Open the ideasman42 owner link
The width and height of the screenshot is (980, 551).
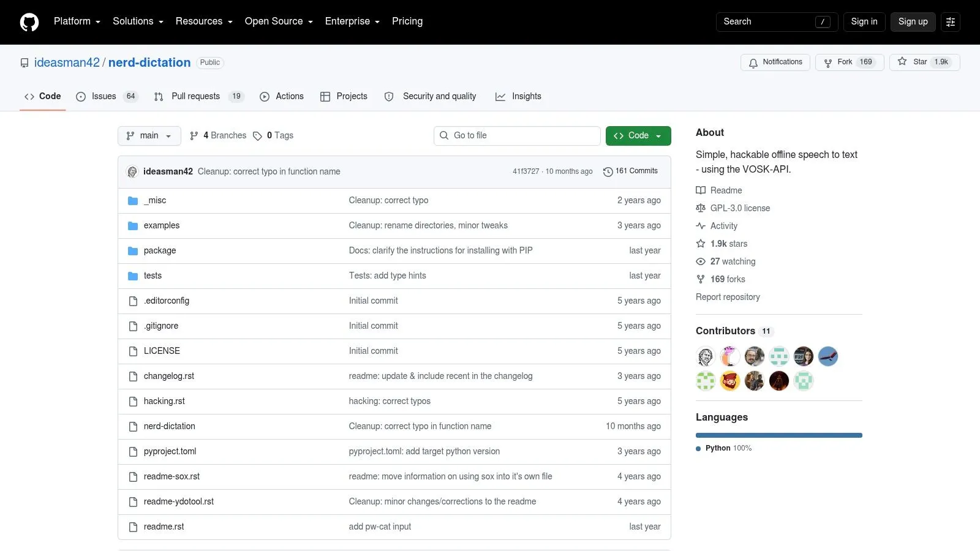(x=67, y=63)
